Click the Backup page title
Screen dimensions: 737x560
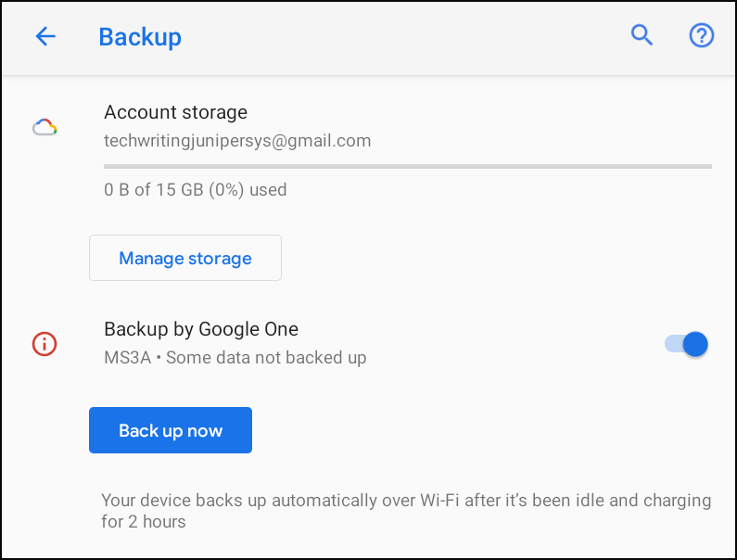(140, 37)
